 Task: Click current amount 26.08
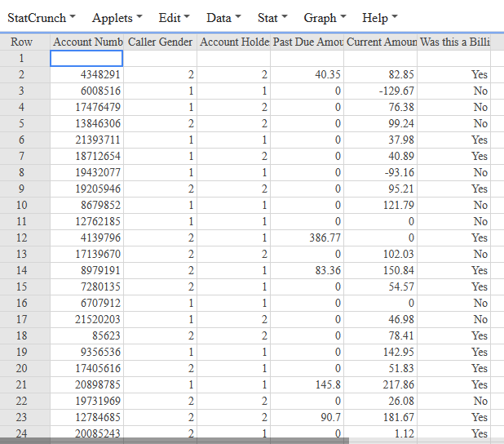(381, 402)
